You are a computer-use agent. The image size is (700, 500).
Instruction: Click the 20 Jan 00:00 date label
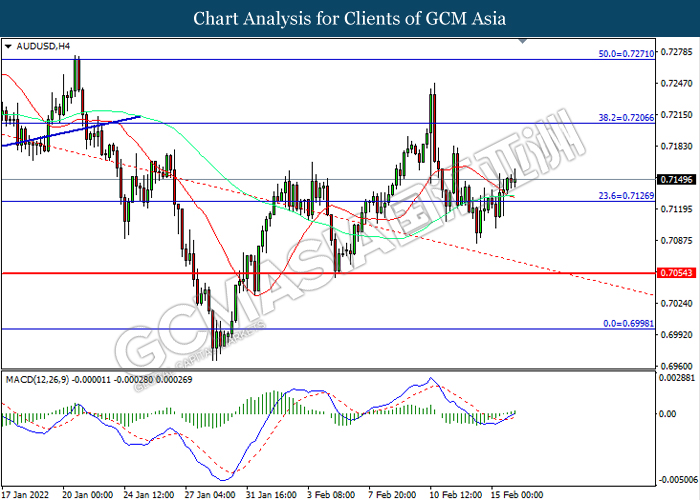88,494
